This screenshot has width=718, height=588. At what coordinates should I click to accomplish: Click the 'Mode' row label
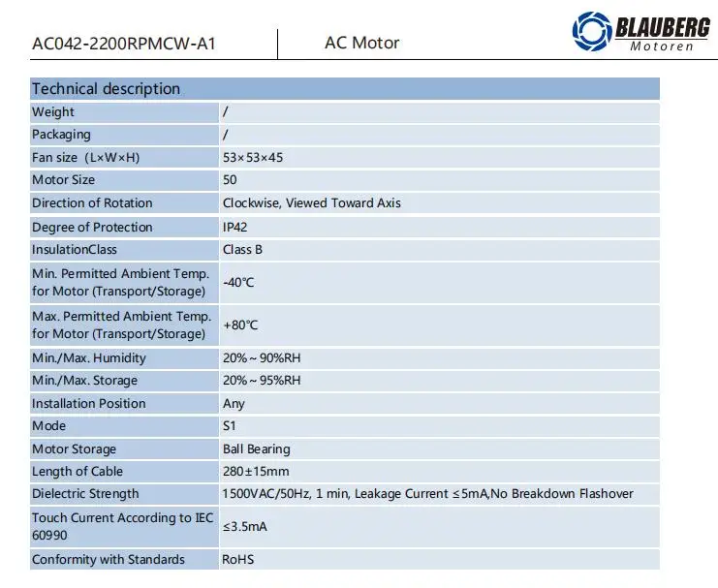(48, 426)
